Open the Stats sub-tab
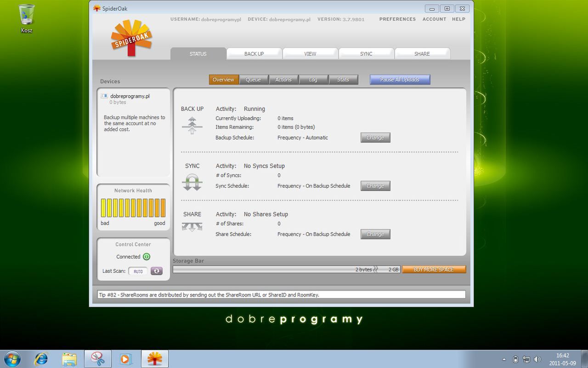The width and height of the screenshot is (588, 368). tap(343, 80)
